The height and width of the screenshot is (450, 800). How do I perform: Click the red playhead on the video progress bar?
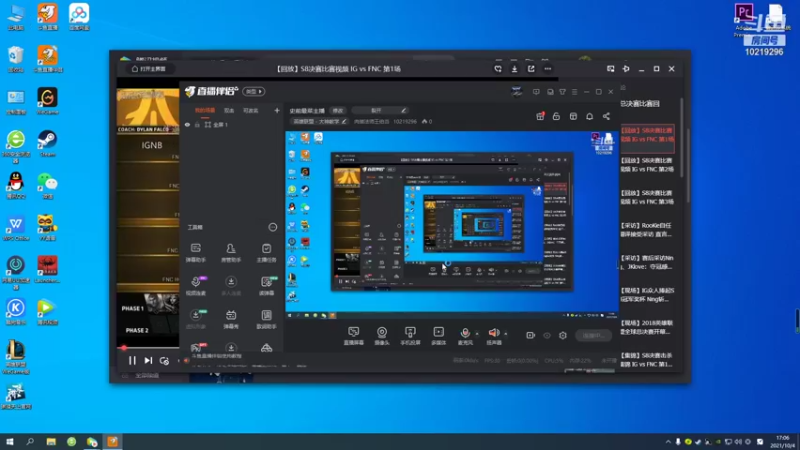click(x=123, y=348)
